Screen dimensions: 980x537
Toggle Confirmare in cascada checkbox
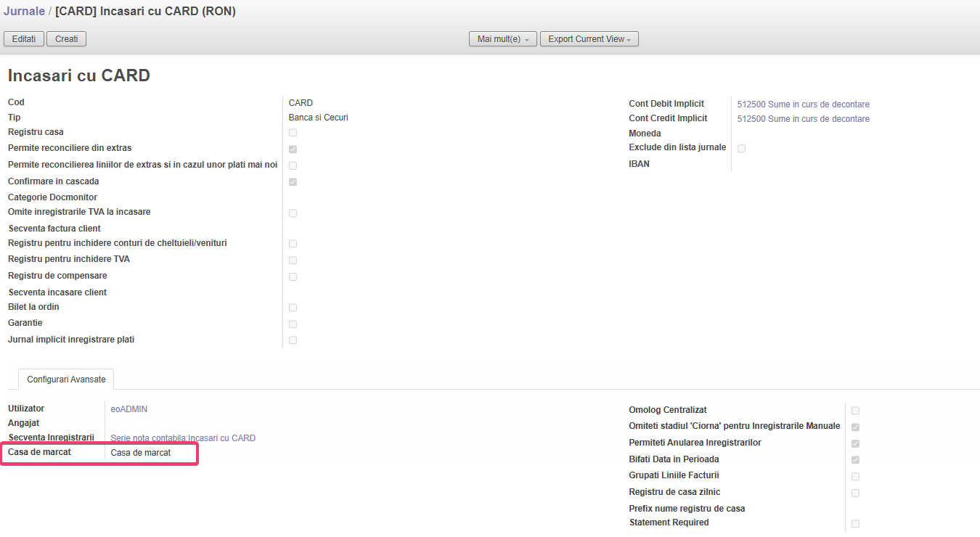pos(293,182)
